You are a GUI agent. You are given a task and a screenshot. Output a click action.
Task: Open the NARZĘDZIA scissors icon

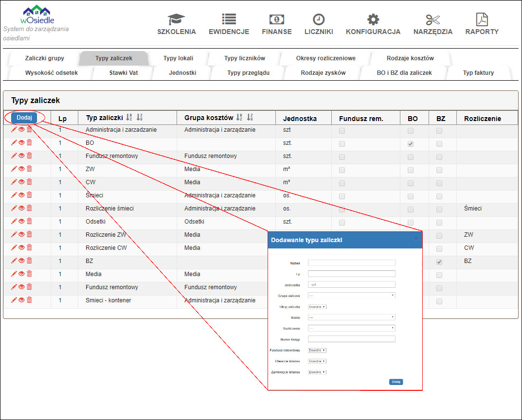(433, 19)
